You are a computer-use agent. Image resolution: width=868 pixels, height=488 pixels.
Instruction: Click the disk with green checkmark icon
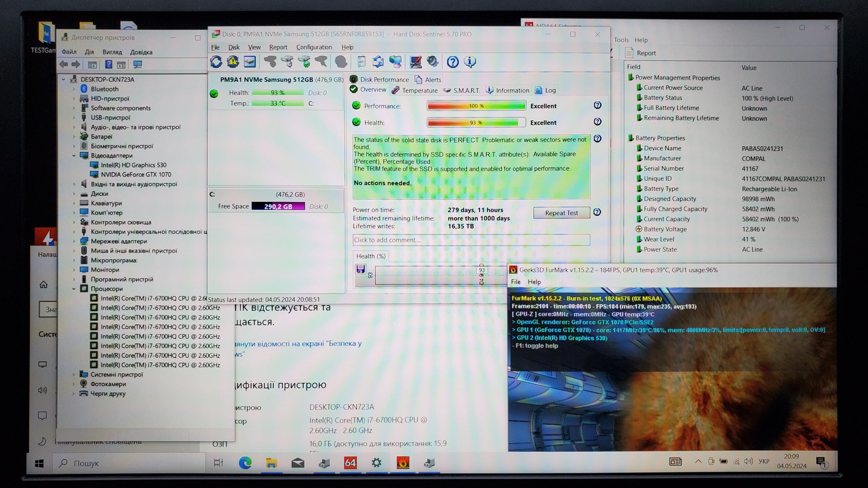pos(304,62)
